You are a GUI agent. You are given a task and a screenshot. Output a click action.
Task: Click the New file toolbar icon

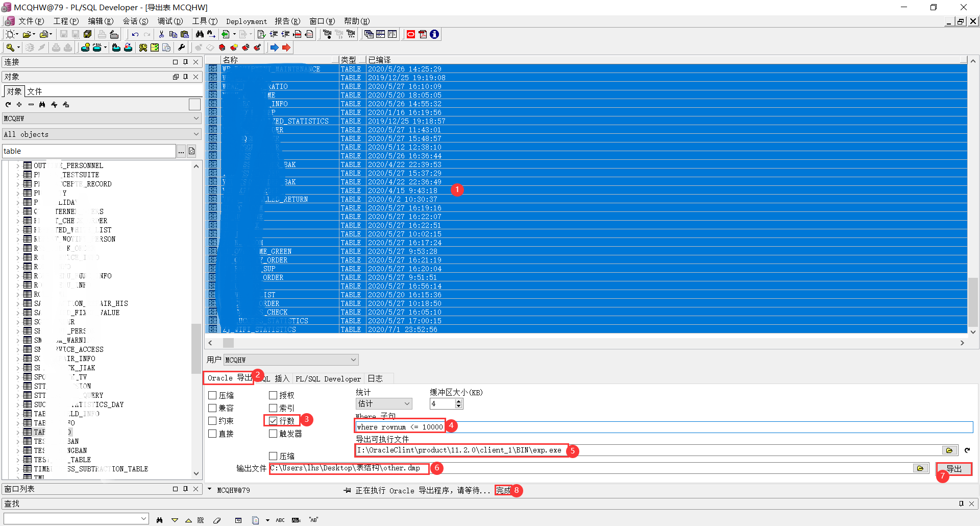(x=10, y=34)
